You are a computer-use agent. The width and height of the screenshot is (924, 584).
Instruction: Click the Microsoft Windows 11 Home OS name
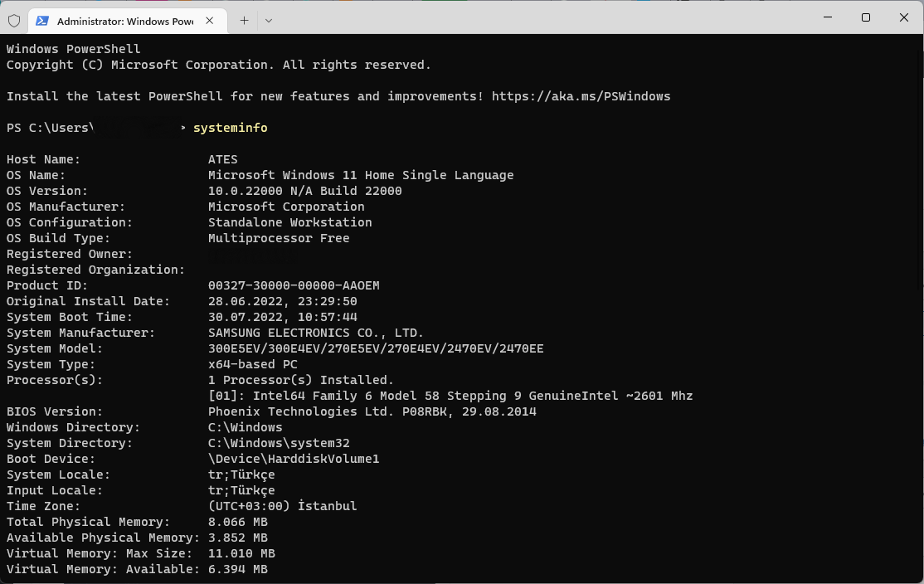[x=361, y=175]
